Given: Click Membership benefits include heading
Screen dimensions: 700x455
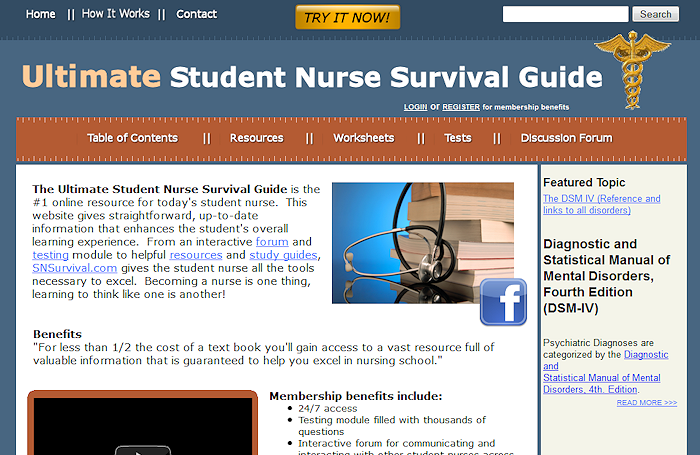Looking at the screenshot, I should pyautogui.click(x=356, y=396).
